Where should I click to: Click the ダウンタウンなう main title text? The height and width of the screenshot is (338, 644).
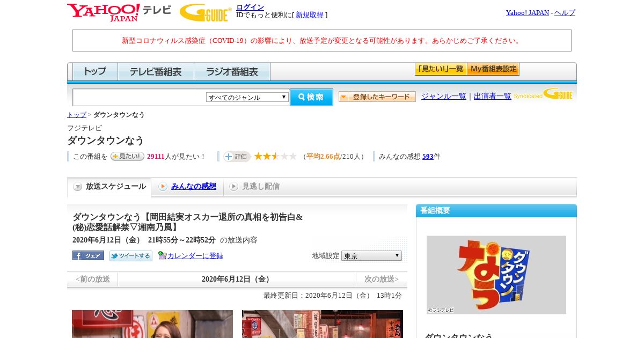point(106,141)
